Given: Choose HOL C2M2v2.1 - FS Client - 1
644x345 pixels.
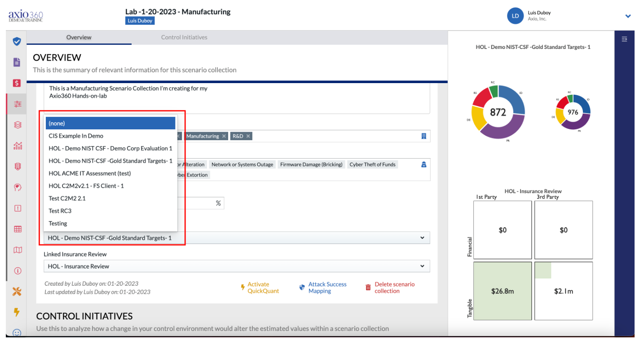Looking at the screenshot, I should coord(110,186).
